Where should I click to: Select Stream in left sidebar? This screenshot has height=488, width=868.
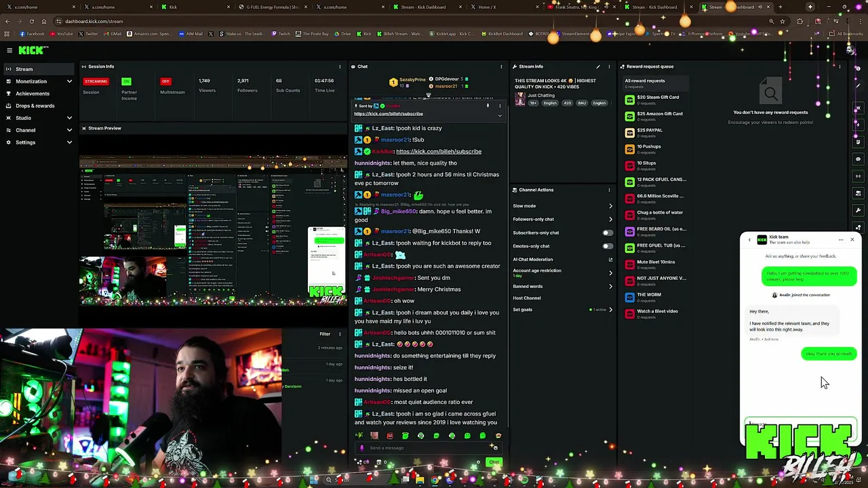click(40, 69)
